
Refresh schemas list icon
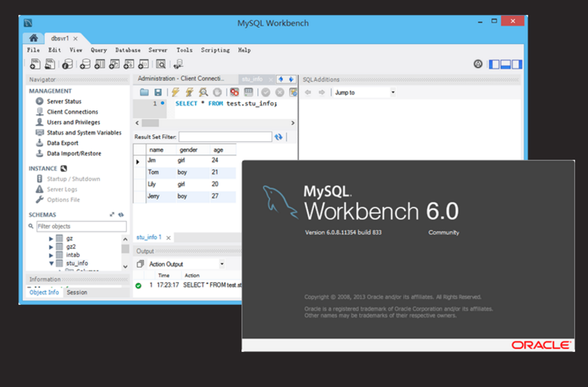[121, 215]
